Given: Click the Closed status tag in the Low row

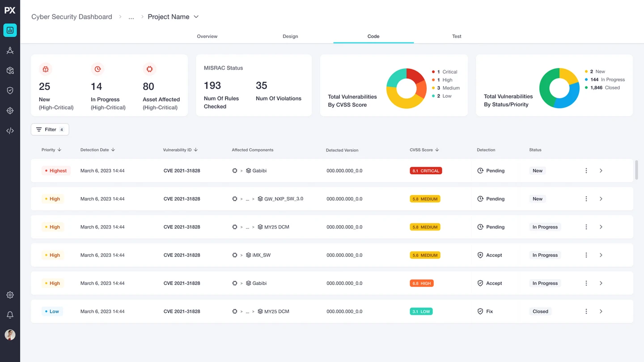Looking at the screenshot, I should (540, 311).
